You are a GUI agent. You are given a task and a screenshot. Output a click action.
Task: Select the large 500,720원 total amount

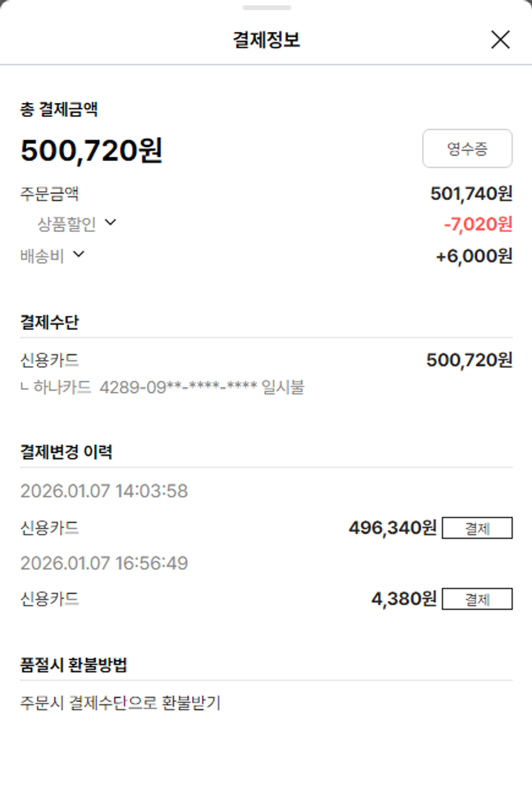point(92,151)
